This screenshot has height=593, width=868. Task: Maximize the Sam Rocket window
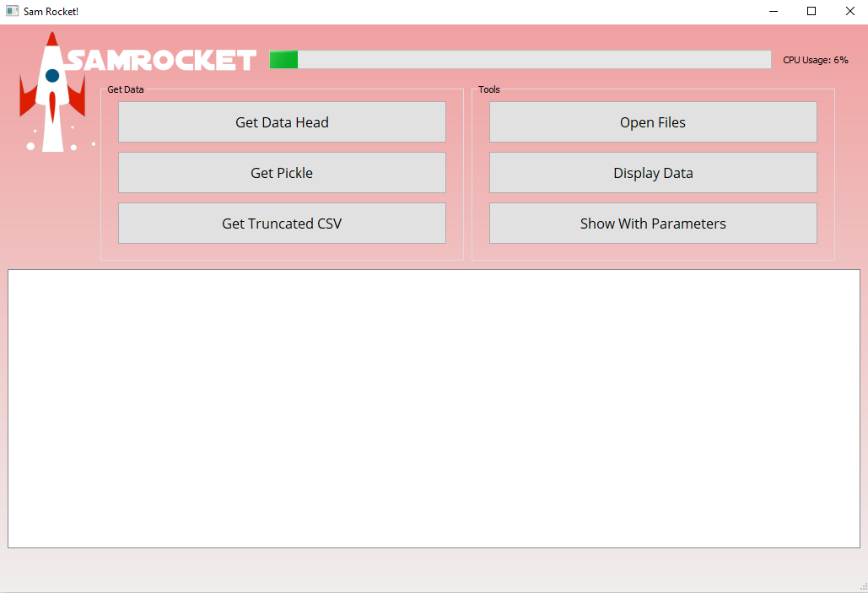[x=811, y=11]
